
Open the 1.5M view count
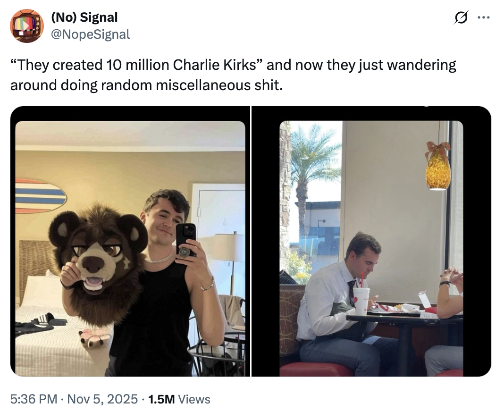(x=161, y=399)
